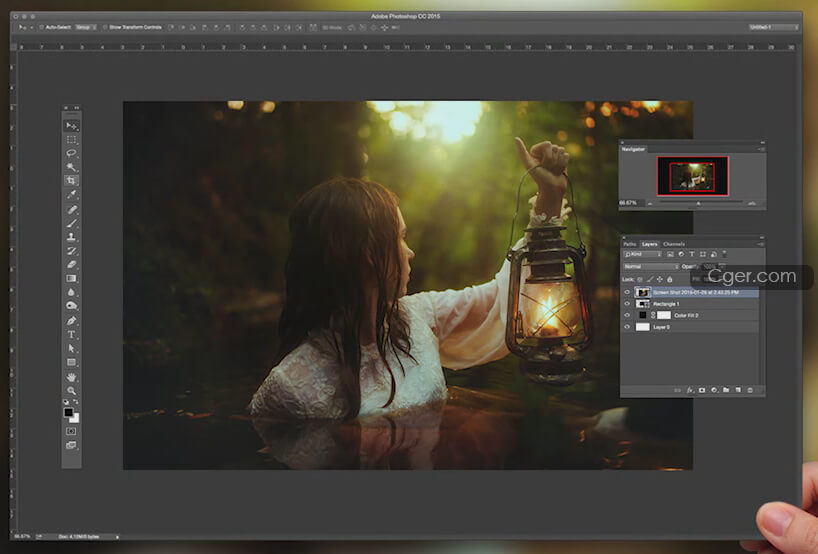The height and width of the screenshot is (554, 818).
Task: Select the Blur tool
Action: click(x=71, y=292)
